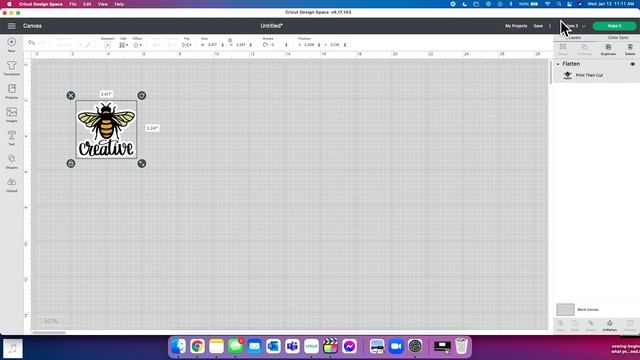Image resolution: width=640 pixels, height=360 pixels.
Task: Click the Rotate value stepper
Action: tap(286, 45)
